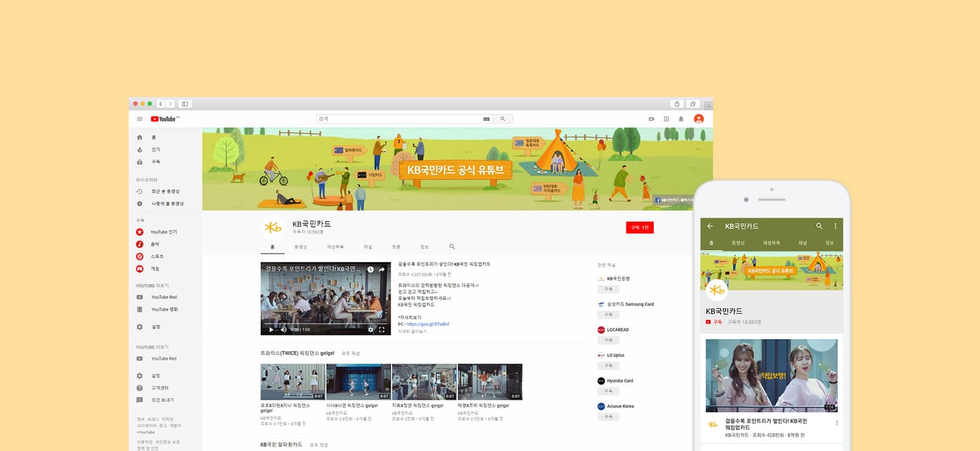Switch to the desktop 동영상 tab
This screenshot has height=451, width=980.
pos(301,247)
